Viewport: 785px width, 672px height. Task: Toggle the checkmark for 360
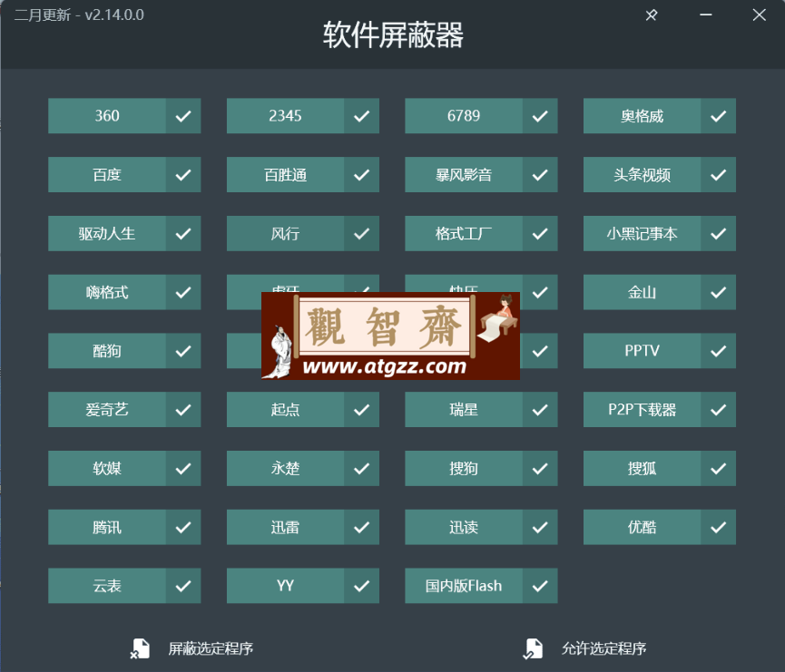coord(183,116)
